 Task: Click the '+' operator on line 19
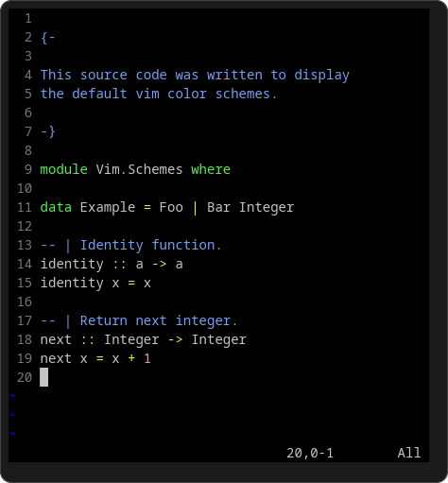click(x=131, y=358)
